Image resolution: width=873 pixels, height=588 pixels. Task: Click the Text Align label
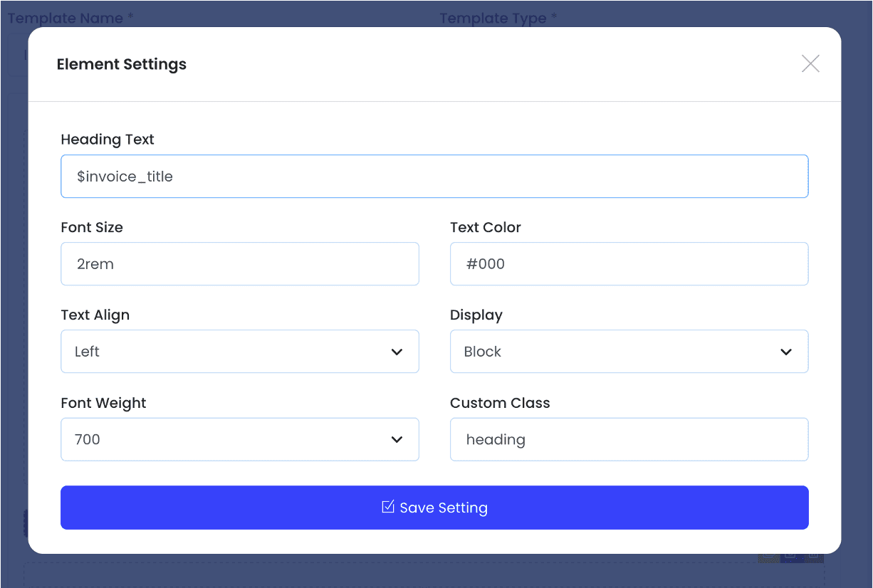pyautogui.click(x=95, y=315)
